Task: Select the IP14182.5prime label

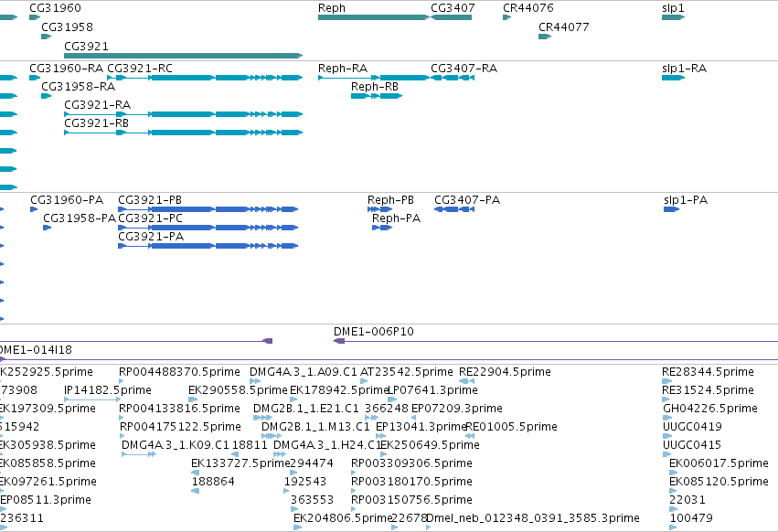Action: pos(108,390)
